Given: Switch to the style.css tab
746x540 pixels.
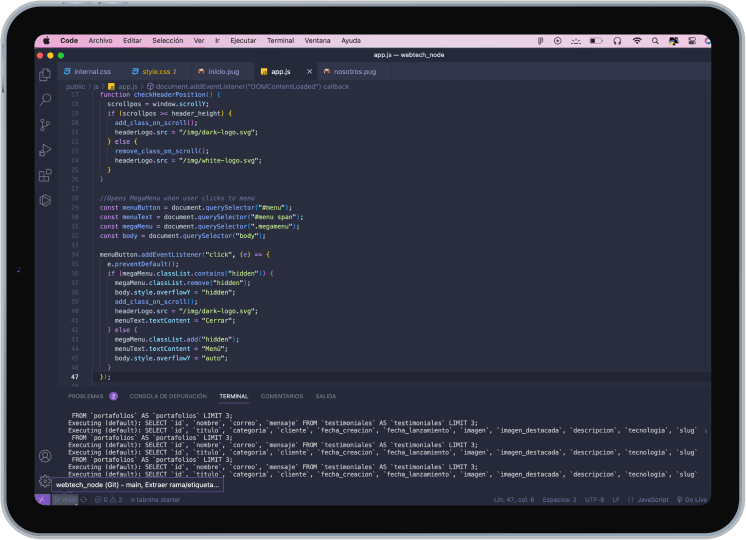Looking at the screenshot, I should pyautogui.click(x=157, y=72).
